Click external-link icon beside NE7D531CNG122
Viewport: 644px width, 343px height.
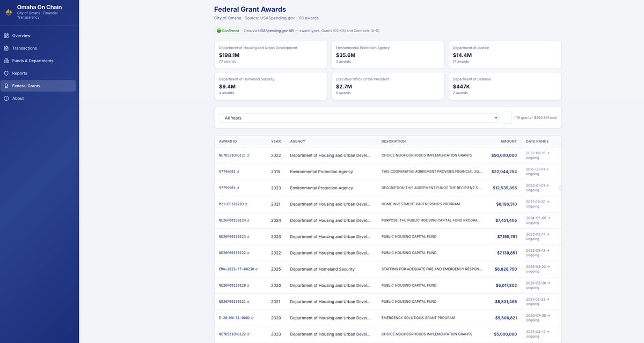[x=248, y=334]
